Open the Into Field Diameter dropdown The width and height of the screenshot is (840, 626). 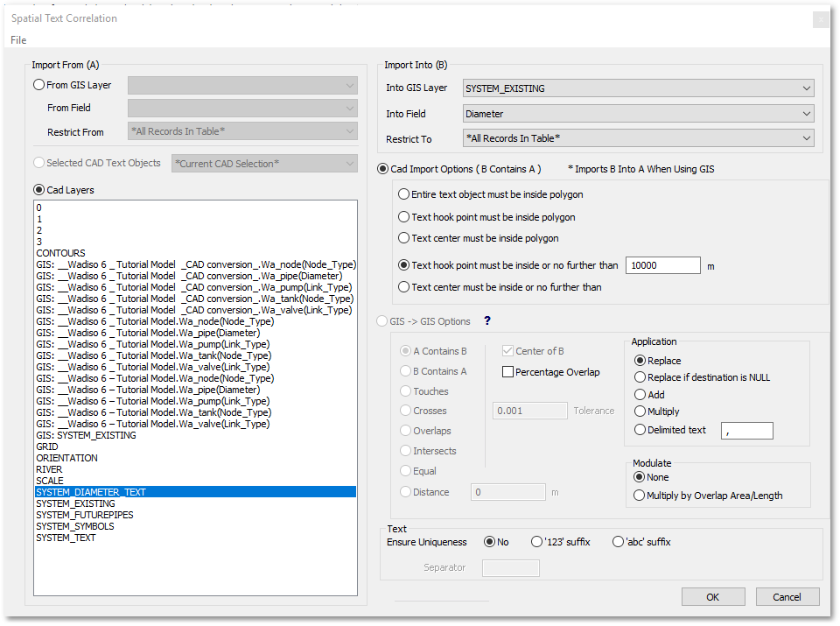638,114
